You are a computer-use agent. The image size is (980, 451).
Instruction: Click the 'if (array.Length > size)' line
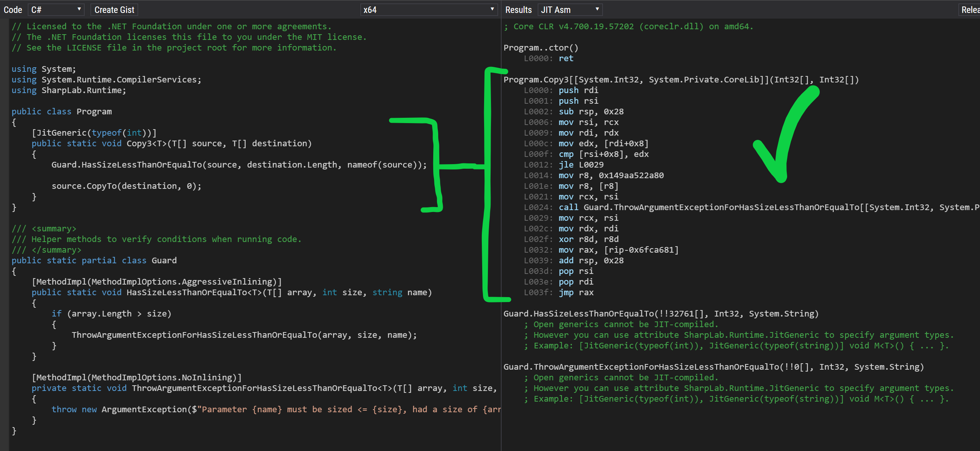[x=112, y=313]
